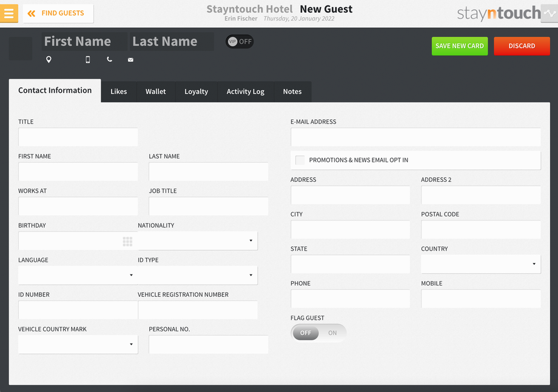558x392 pixels.
Task: Expand the Nationality dropdown
Action: coord(198,241)
